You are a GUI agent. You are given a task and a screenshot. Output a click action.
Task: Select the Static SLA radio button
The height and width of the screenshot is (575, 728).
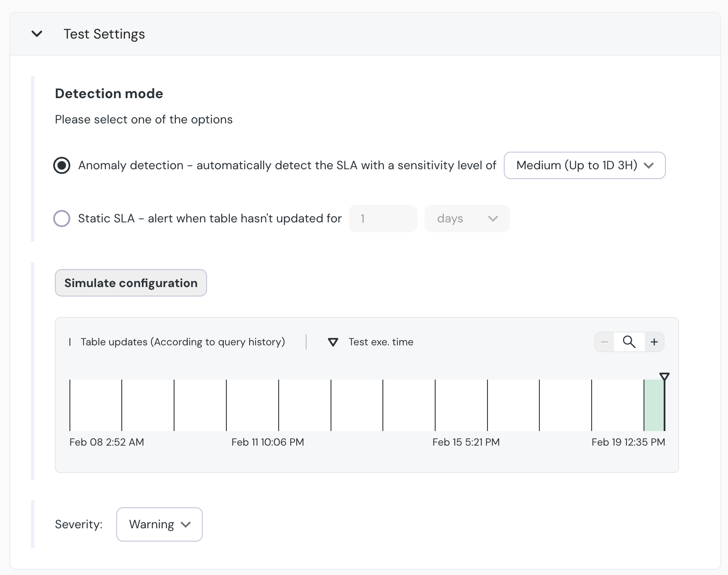[62, 219]
